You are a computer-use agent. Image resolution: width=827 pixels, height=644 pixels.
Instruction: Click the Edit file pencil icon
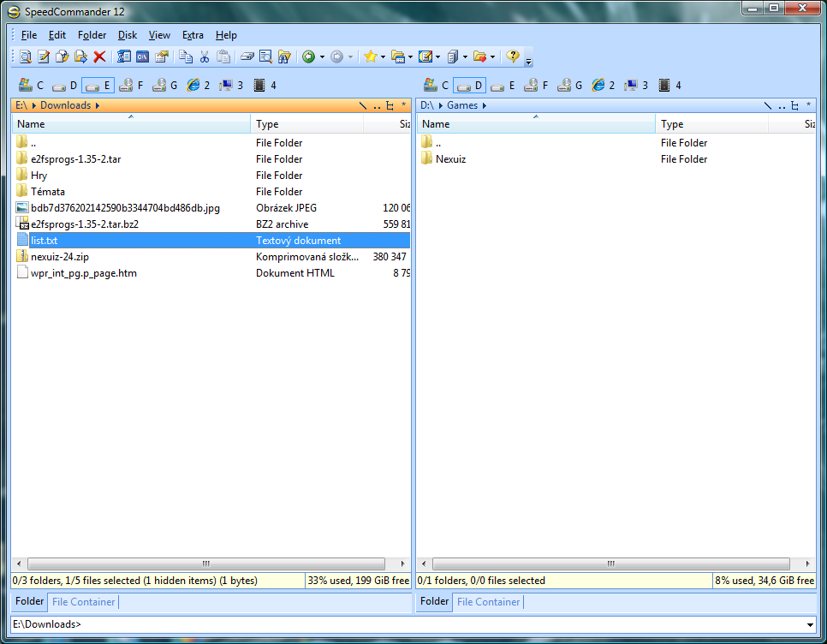click(44, 57)
